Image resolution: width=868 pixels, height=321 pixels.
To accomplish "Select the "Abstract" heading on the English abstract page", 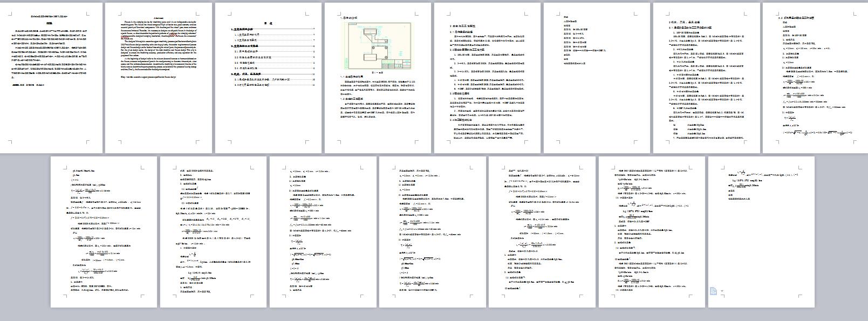I will [158, 18].
